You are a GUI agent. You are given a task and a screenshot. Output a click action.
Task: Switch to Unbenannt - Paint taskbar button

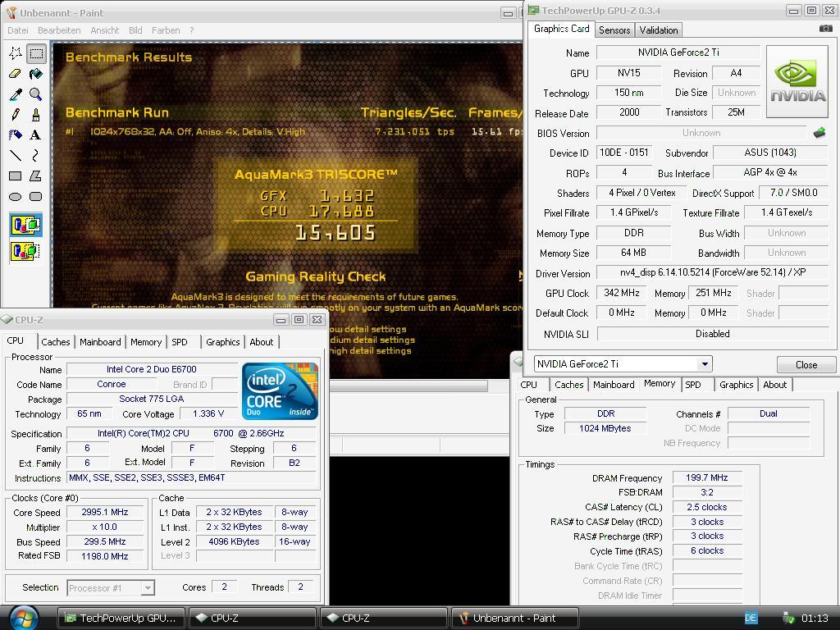(x=514, y=618)
